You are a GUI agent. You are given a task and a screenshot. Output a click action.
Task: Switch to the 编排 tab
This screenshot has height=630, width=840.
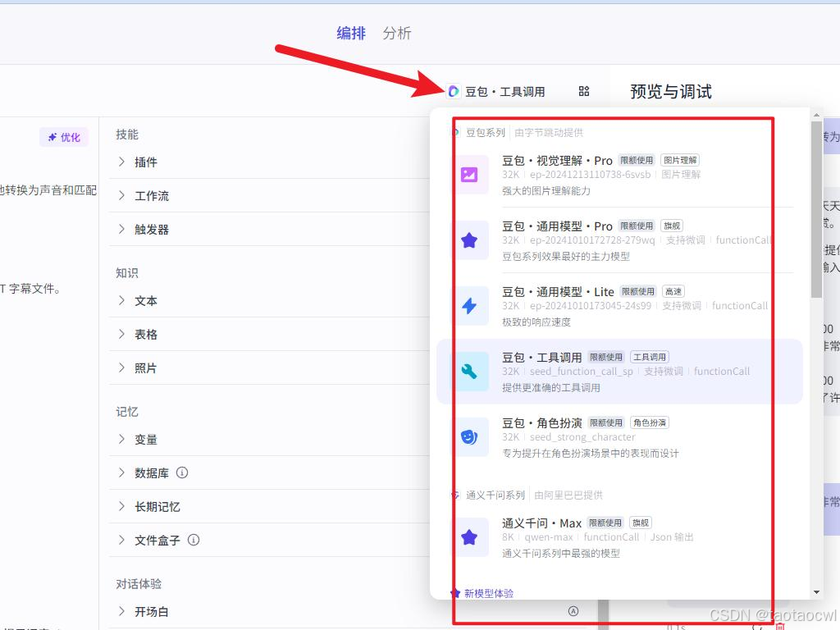click(x=350, y=34)
